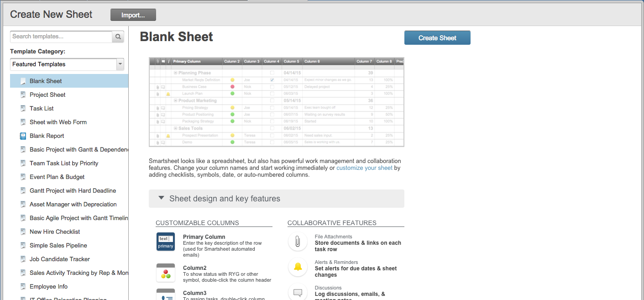Click the Sales Activity Tracking template icon

click(23, 273)
